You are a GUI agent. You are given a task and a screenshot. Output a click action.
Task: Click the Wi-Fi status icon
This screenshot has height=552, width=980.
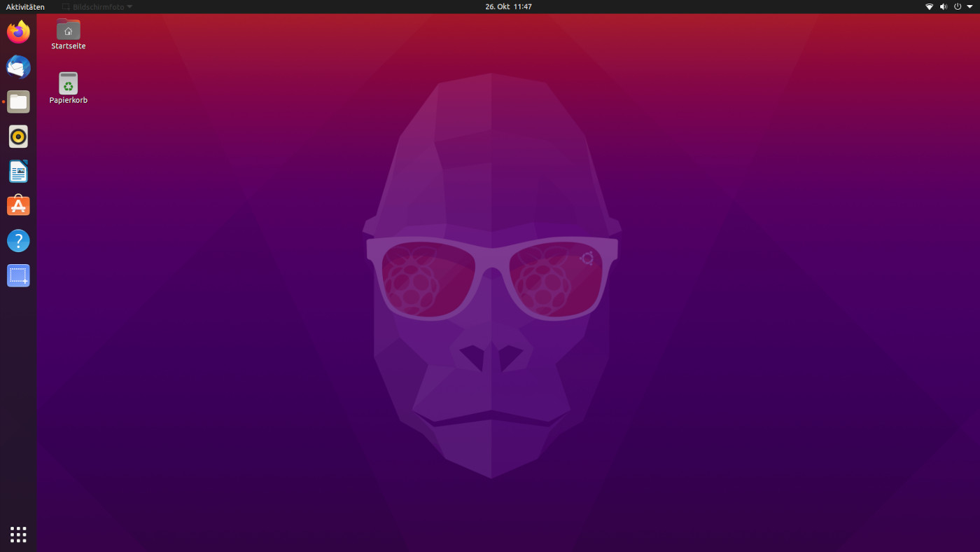coord(930,6)
